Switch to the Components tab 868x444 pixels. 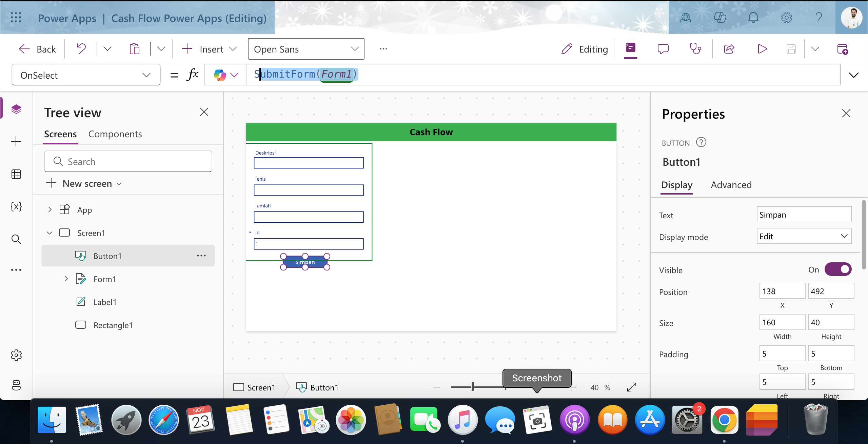[x=115, y=134]
